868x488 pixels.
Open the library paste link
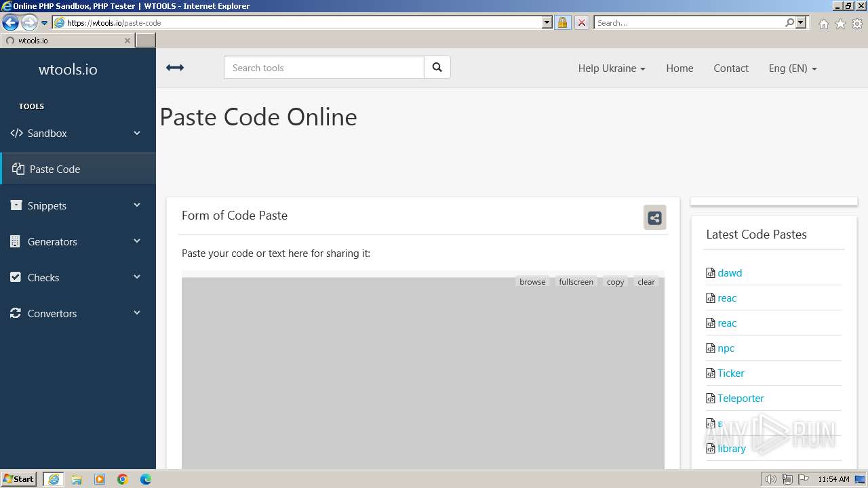(x=732, y=449)
